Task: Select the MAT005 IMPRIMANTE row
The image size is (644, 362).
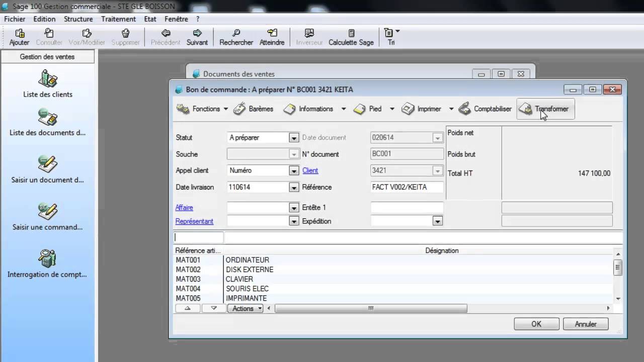Action: coord(393,298)
